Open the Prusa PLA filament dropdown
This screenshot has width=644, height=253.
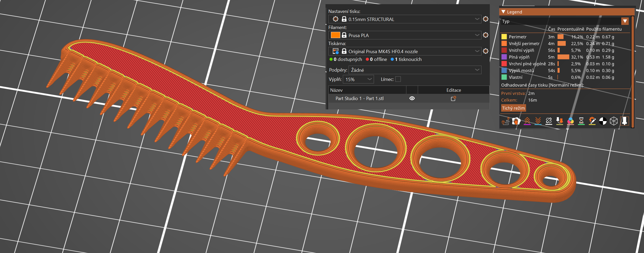[x=405, y=35]
